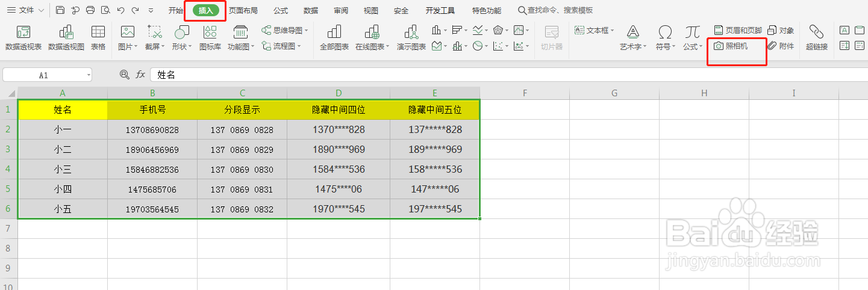
Task: Switch to the 特色功能 tab
Action: coord(487,11)
